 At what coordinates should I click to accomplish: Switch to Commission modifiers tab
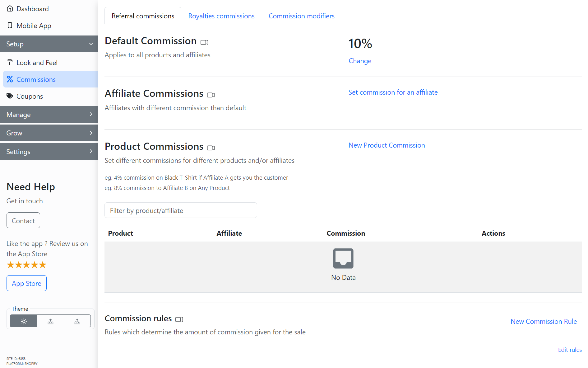tap(301, 16)
